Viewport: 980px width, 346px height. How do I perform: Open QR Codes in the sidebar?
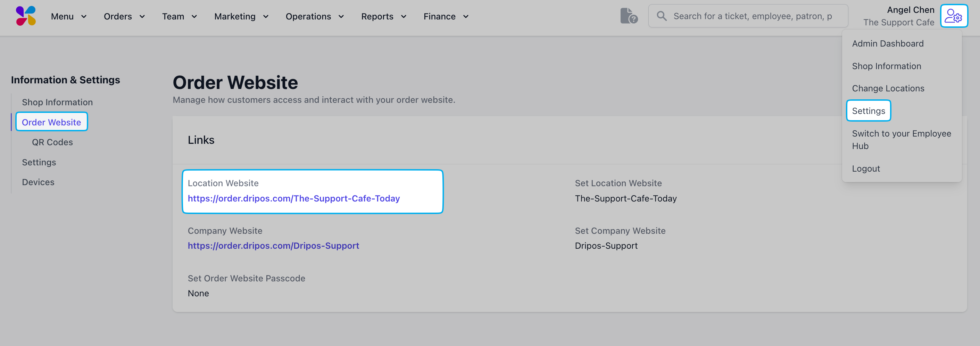52,142
